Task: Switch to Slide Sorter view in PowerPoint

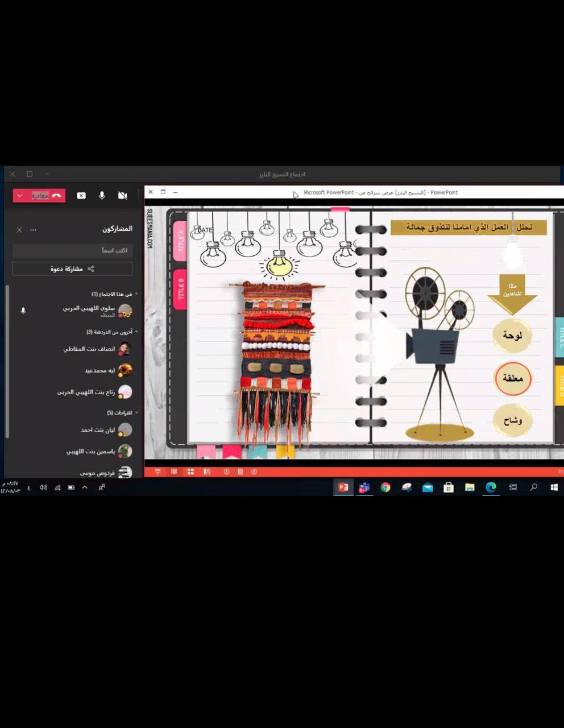Action: click(190, 471)
